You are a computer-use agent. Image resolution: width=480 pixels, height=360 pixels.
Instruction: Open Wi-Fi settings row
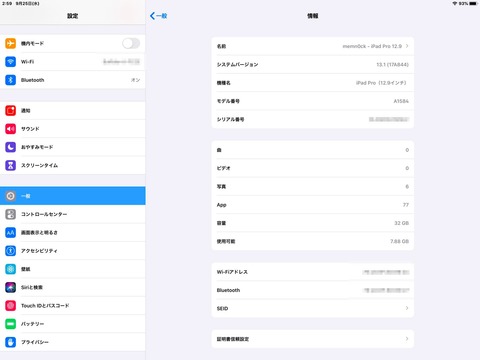[x=73, y=62]
